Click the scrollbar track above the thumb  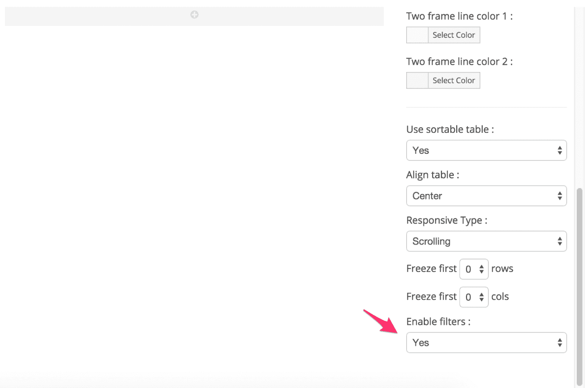[x=579, y=98]
